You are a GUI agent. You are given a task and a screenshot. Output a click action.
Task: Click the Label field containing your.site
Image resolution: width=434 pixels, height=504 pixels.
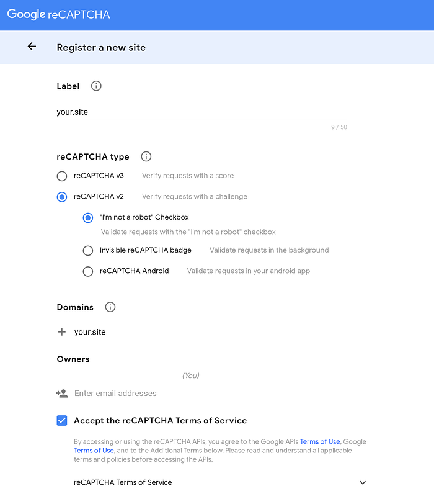point(202,112)
